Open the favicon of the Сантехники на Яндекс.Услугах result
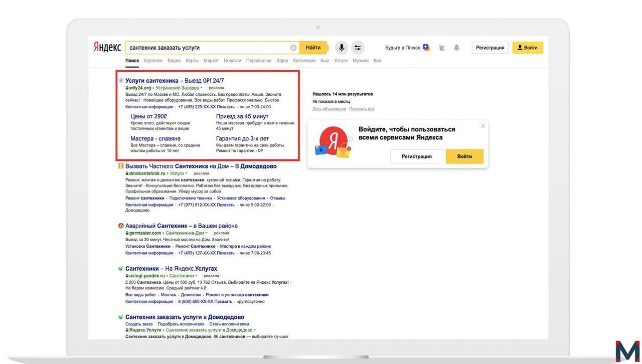The image size is (642, 364). pos(121,268)
